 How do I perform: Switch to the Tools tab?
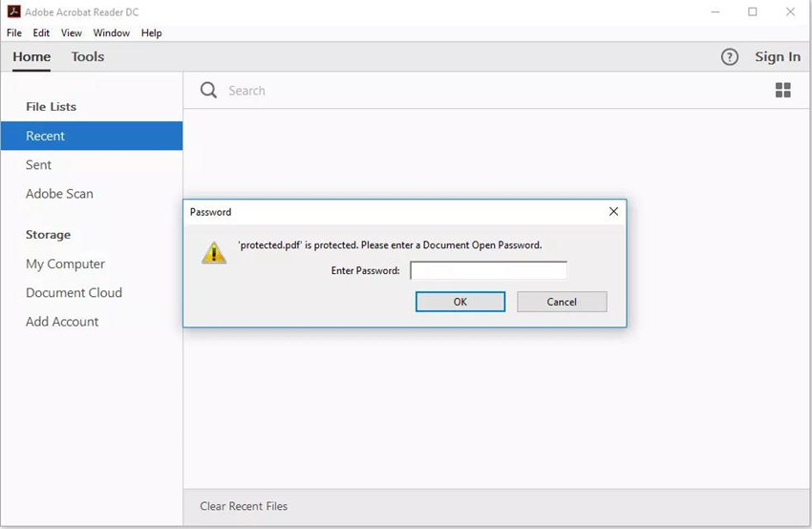coord(88,56)
